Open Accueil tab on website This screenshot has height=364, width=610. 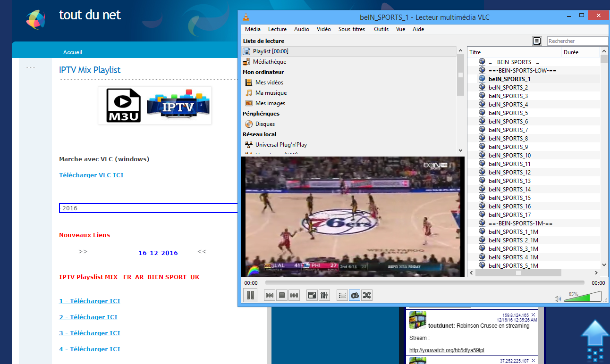(73, 52)
